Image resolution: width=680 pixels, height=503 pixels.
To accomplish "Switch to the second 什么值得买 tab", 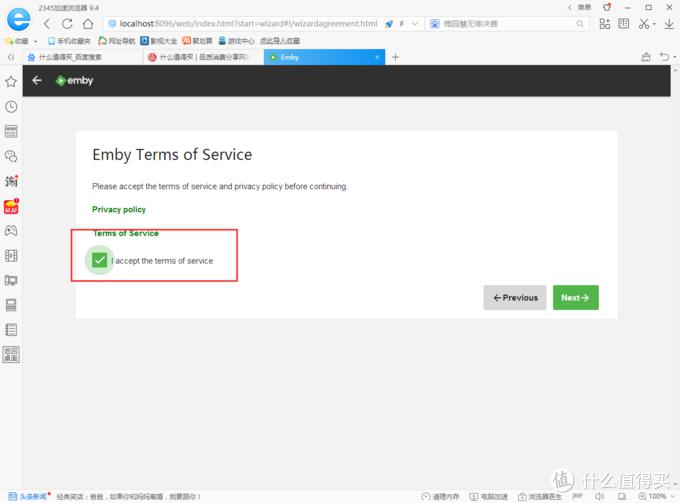I will 203,57.
